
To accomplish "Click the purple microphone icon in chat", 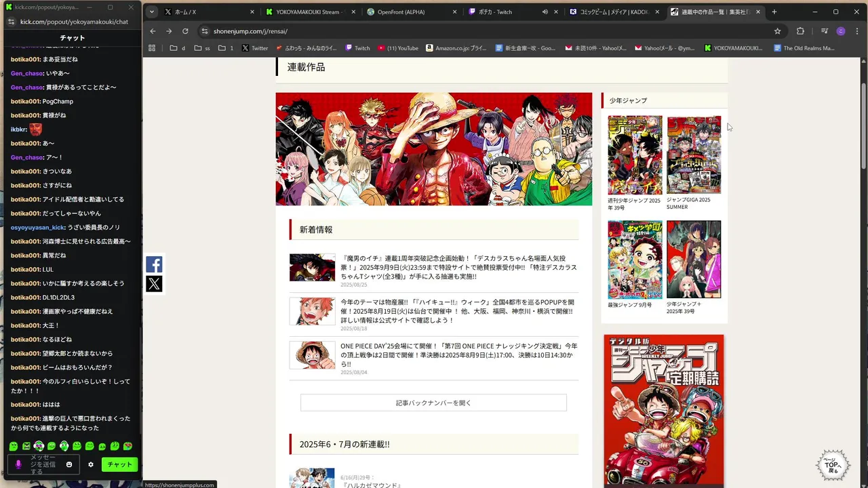I will click(18, 464).
